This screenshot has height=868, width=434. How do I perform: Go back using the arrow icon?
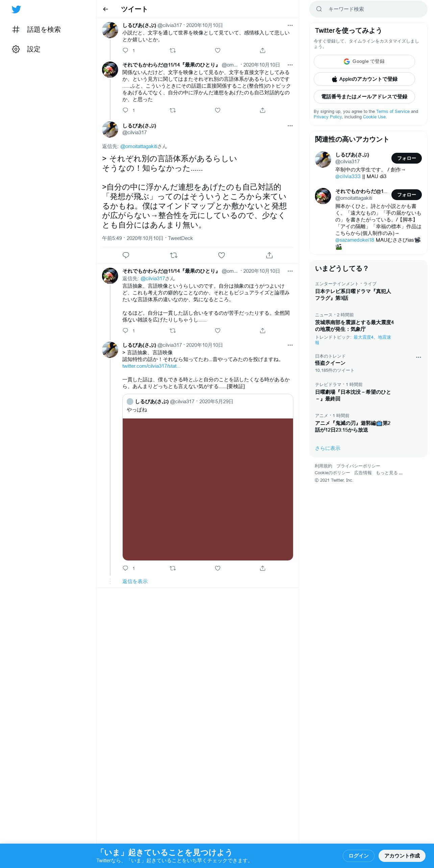[105, 9]
